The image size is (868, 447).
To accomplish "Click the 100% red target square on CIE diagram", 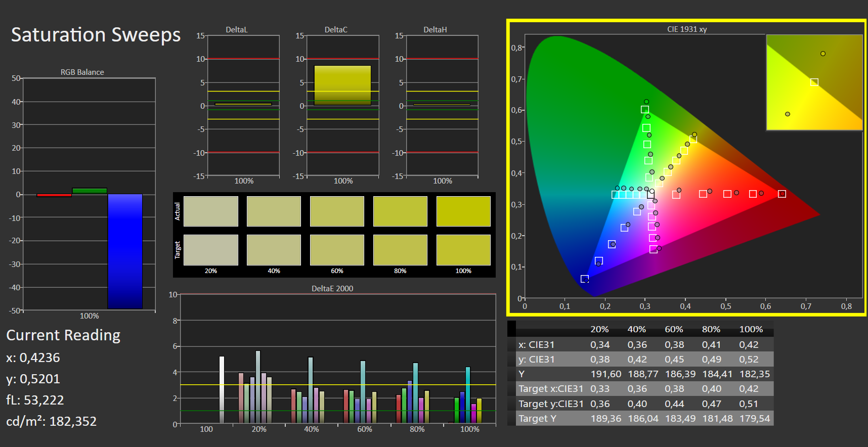I will (782, 194).
